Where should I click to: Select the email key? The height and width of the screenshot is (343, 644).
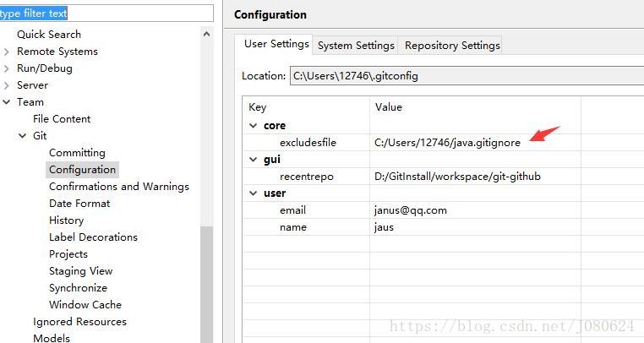tap(292, 210)
